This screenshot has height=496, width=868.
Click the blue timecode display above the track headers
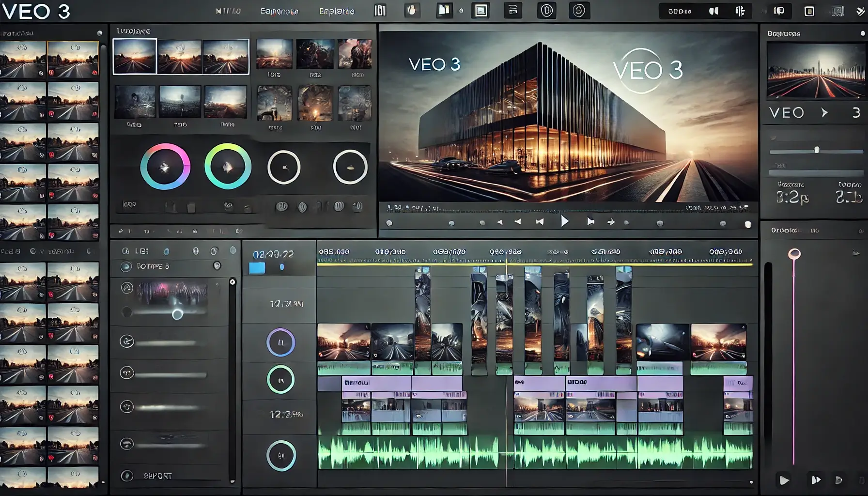pos(274,254)
